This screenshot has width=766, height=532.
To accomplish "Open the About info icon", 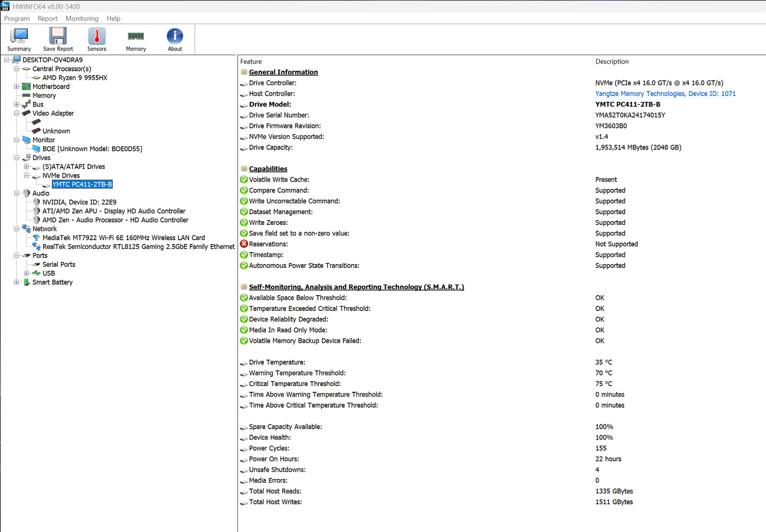I will (175, 36).
